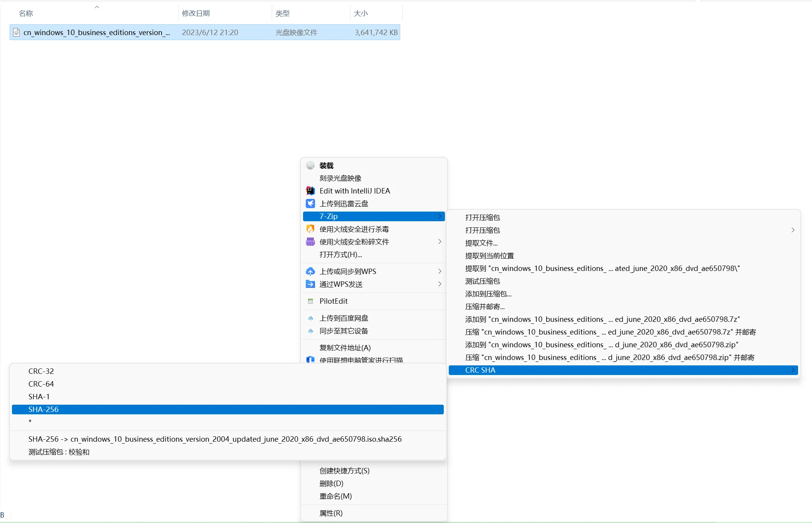This screenshot has width=812, height=523.
Task: Click the Huorong shield antivirus icon
Action: coord(310,229)
